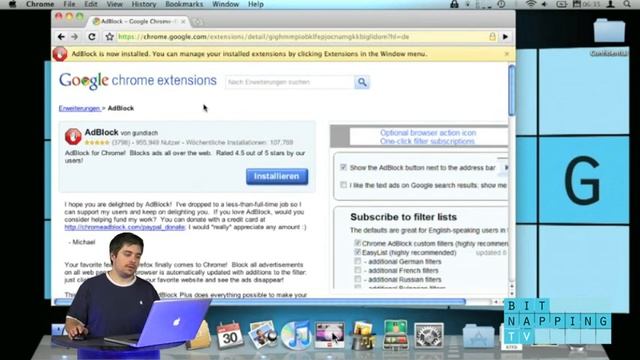
Task: Click the magnifier search button next to search field
Action: point(362,82)
